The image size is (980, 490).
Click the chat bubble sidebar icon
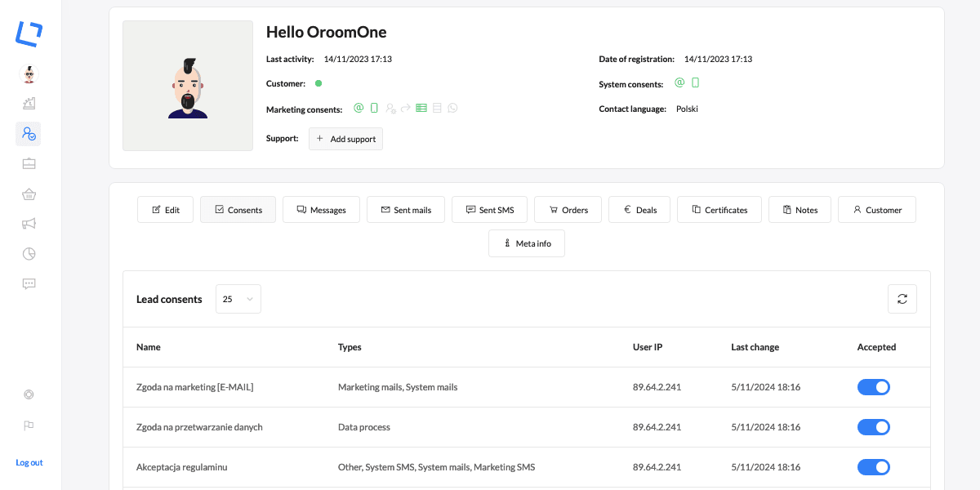coord(29,283)
